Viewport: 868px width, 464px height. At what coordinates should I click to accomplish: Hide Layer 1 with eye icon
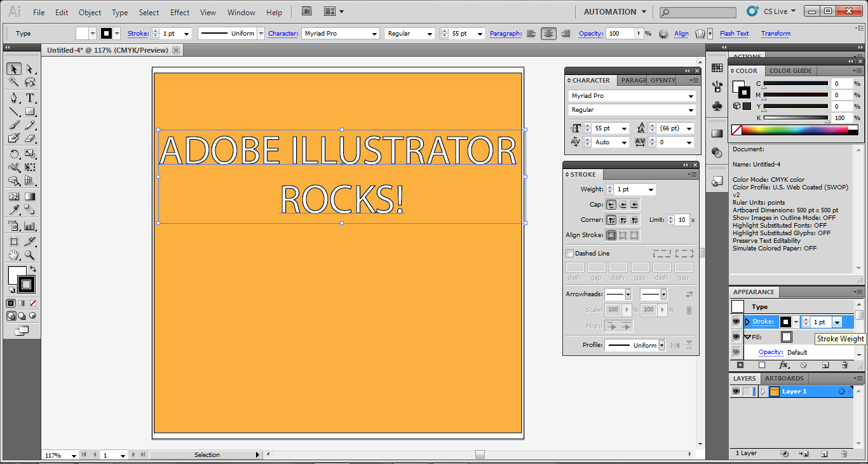click(736, 392)
